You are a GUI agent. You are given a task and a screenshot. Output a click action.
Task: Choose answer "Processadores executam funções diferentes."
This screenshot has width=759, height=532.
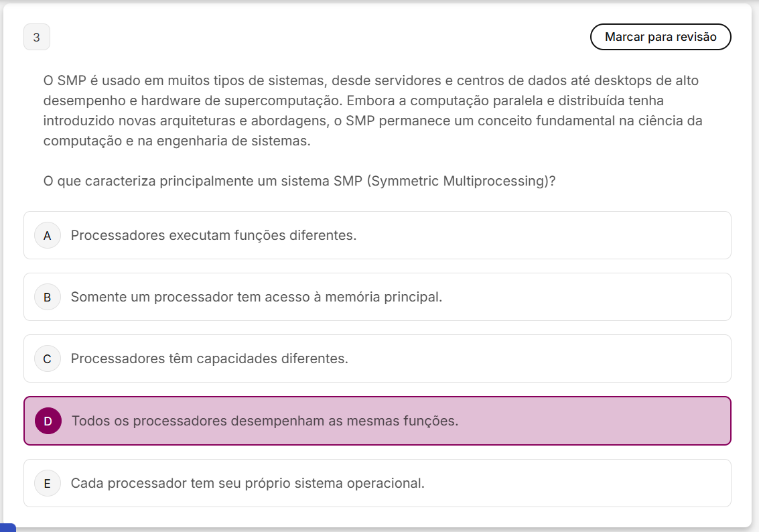click(x=214, y=235)
